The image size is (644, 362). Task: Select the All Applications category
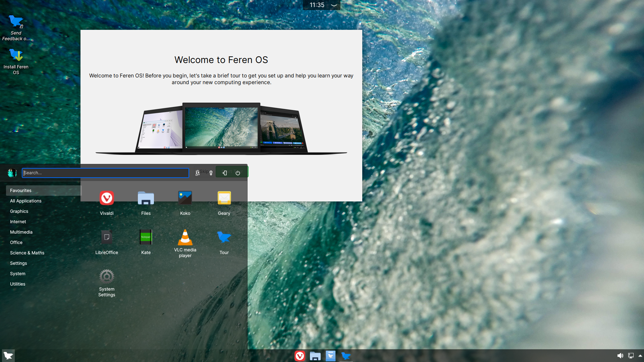(26, 201)
